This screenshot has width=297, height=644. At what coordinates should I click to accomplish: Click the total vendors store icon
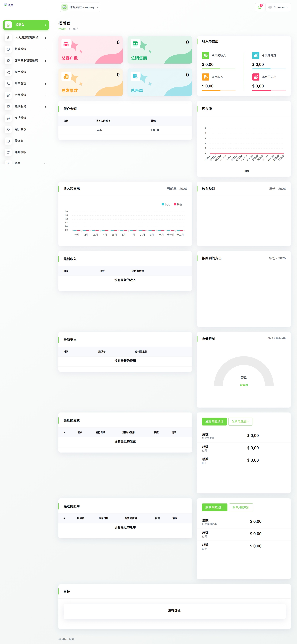tap(135, 44)
